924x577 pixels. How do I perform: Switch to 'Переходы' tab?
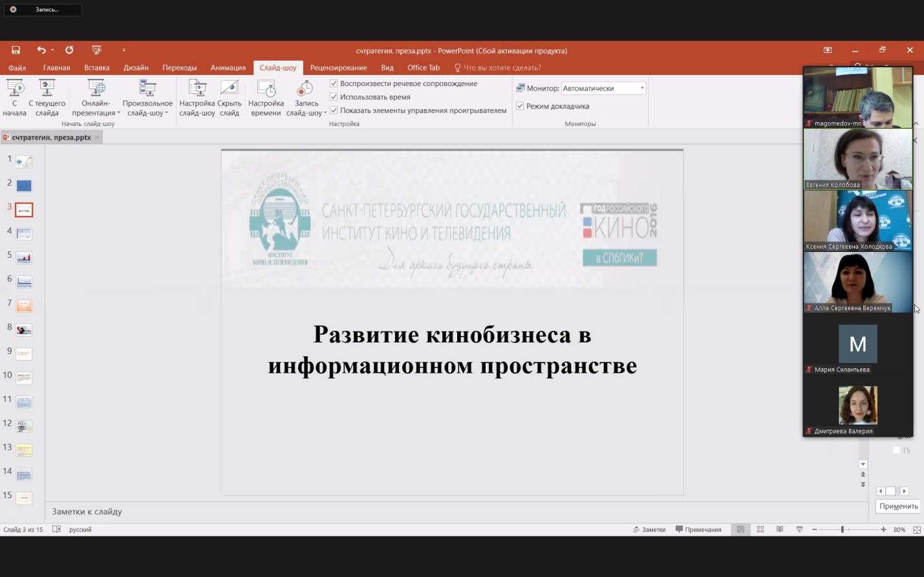click(180, 68)
